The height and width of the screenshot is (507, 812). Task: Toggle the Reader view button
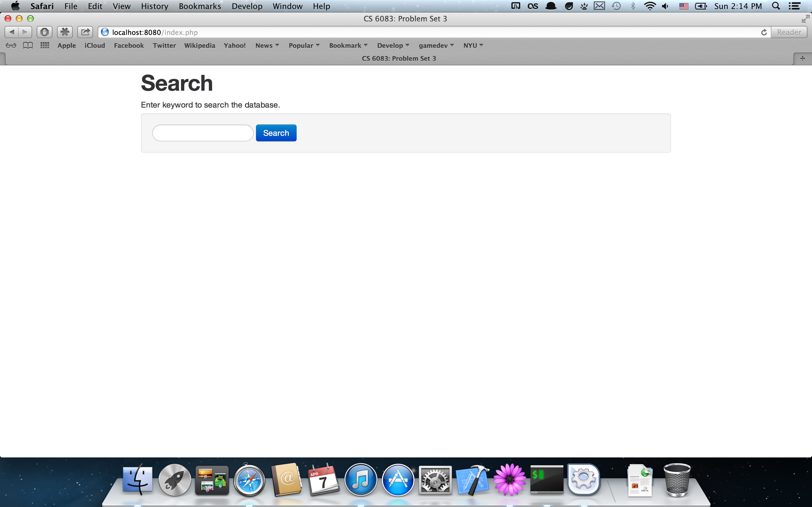[789, 32]
